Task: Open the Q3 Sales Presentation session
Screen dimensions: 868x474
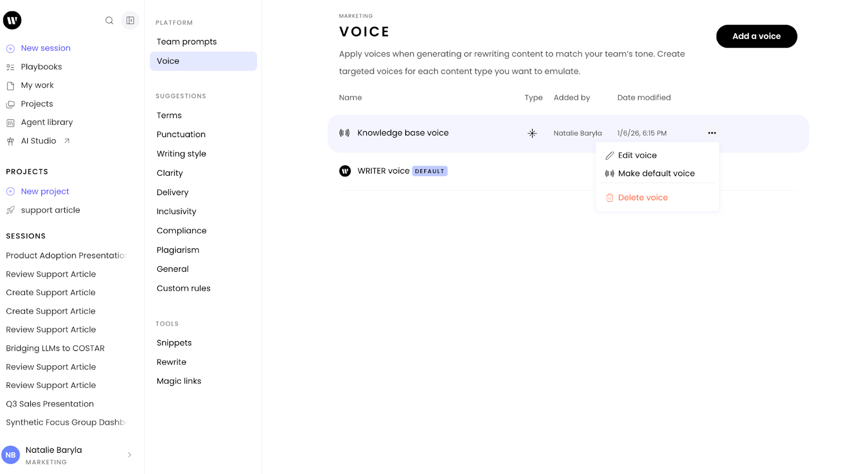Action: [x=50, y=404]
